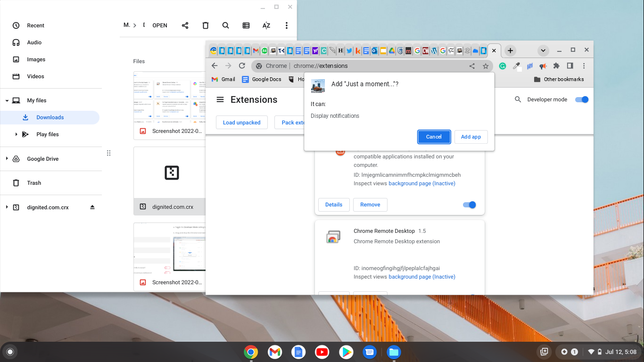Screen dimensions: 644x362
Task: Open Other bookmarks folder
Action: pyautogui.click(x=559, y=79)
